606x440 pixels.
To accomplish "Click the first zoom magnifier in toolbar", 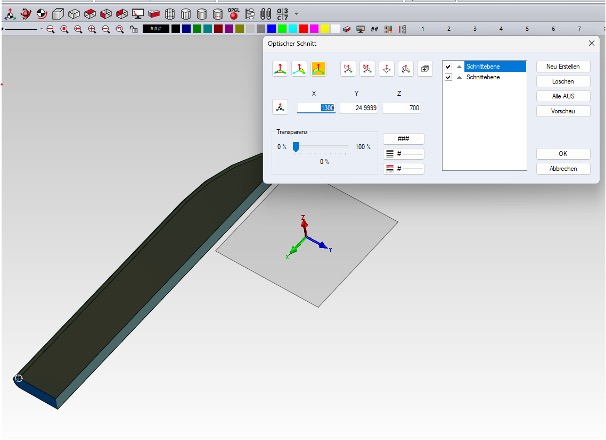I will 50,30.
